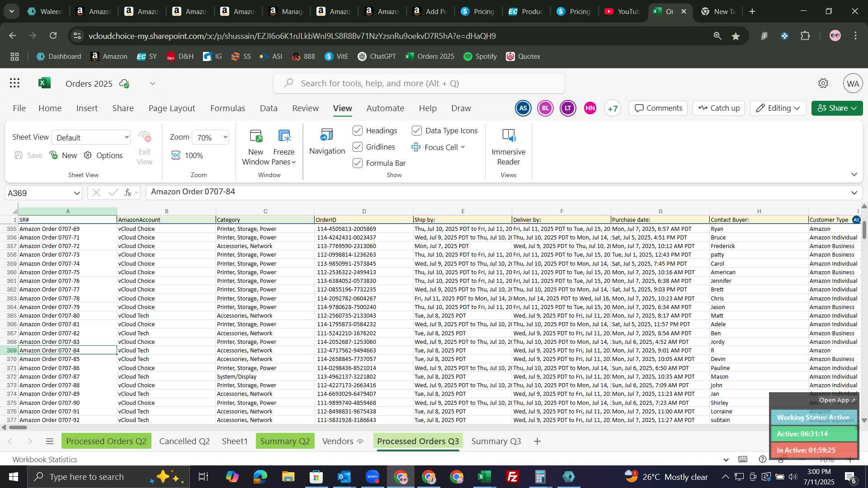
Task: Click the AS collaborator avatar
Action: 523,108
